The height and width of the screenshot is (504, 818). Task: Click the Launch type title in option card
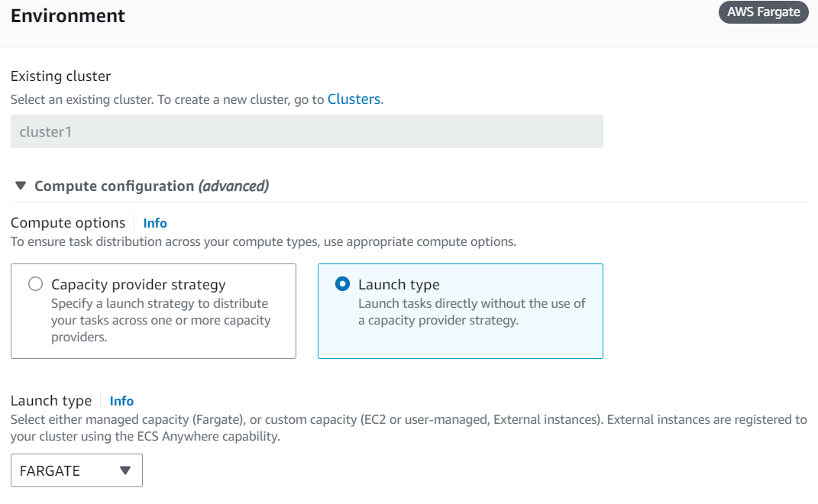coord(399,285)
